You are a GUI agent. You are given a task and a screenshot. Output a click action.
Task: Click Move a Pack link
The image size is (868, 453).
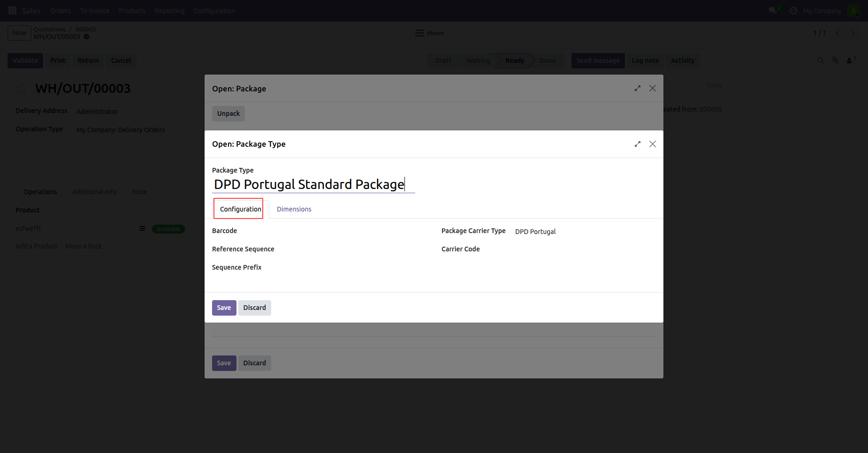84,246
